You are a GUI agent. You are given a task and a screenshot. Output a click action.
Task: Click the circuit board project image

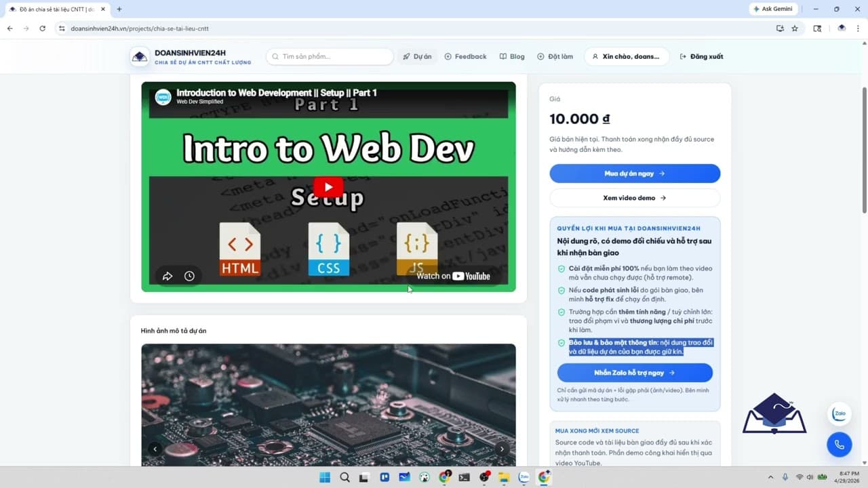coord(328,405)
